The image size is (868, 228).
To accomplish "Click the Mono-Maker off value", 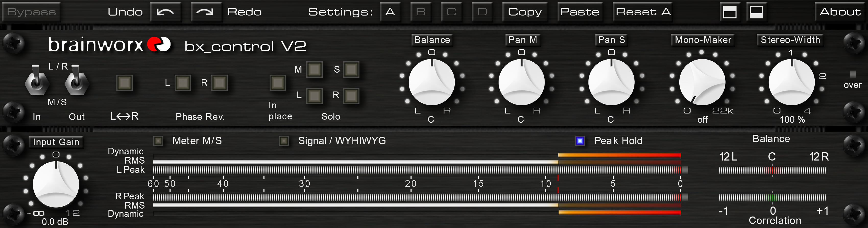I will (703, 120).
